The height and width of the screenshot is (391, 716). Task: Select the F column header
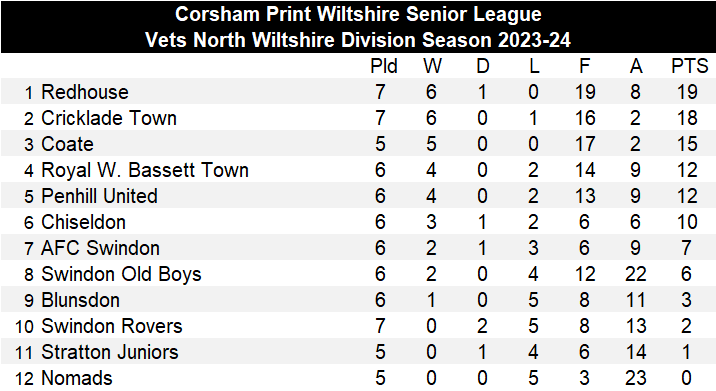coord(584,66)
